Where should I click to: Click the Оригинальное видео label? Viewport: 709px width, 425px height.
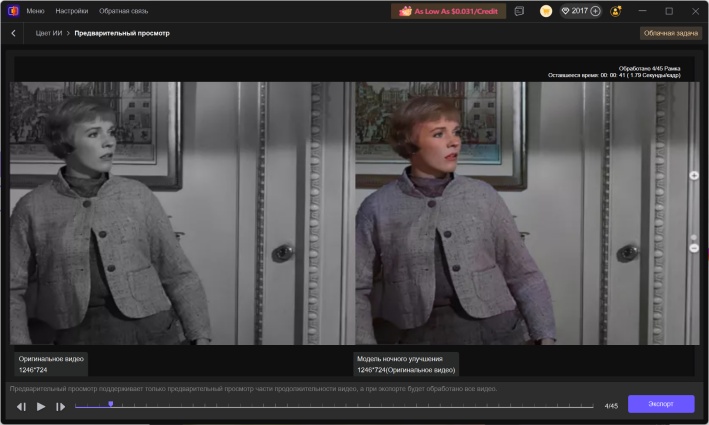tap(51, 359)
